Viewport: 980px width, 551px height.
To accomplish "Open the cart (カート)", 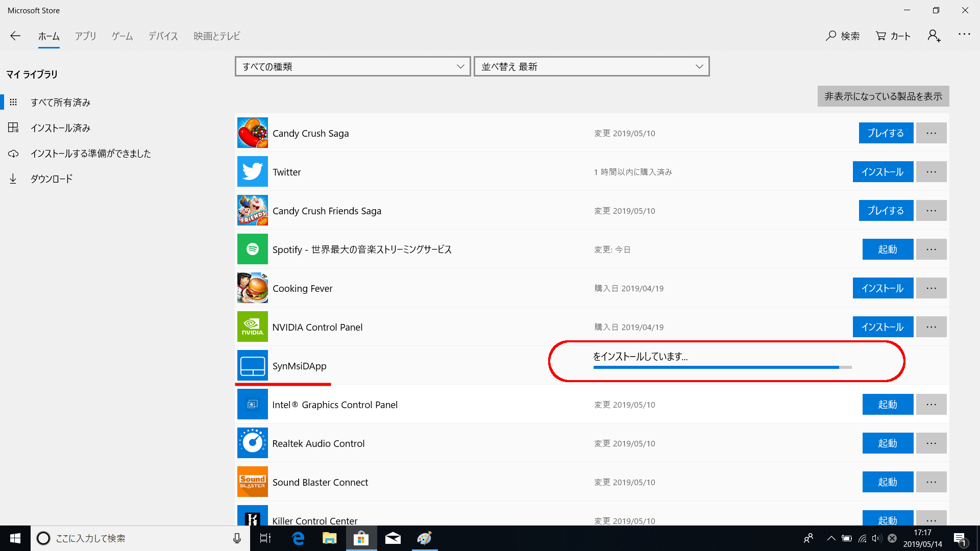I will point(893,36).
